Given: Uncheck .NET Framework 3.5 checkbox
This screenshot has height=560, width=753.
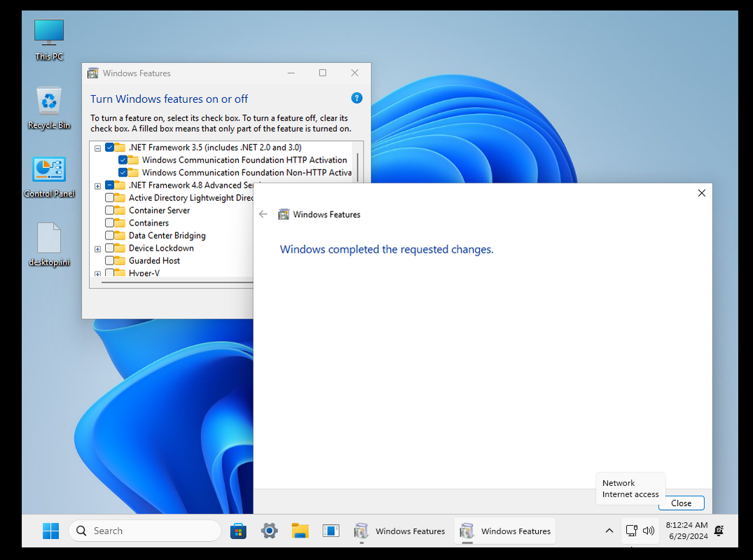Looking at the screenshot, I should point(109,147).
